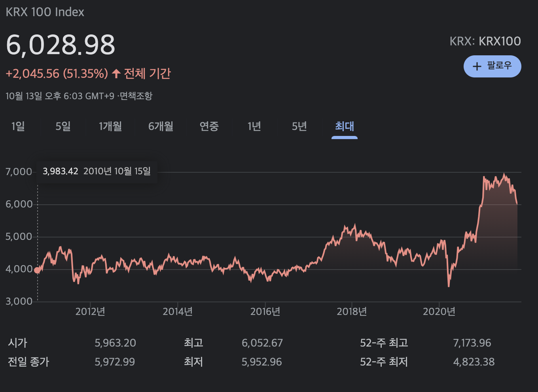Open the 1개월 chart range
The image size is (538, 392).
[110, 126]
